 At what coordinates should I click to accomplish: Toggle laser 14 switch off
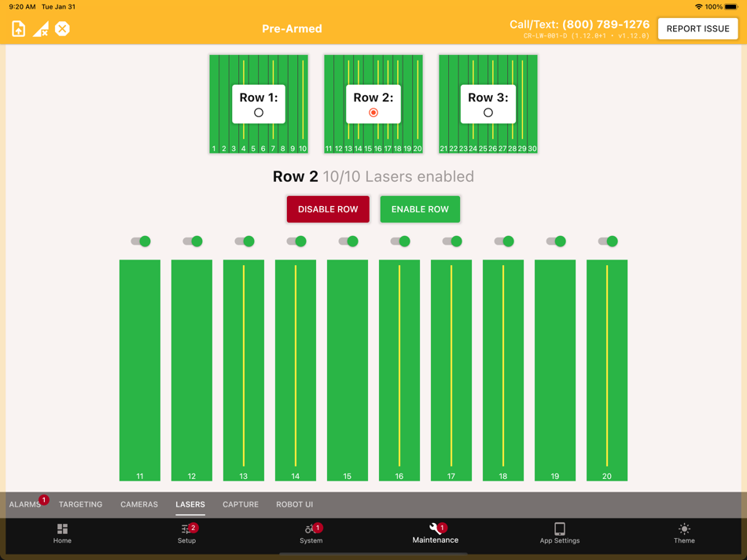click(x=296, y=241)
